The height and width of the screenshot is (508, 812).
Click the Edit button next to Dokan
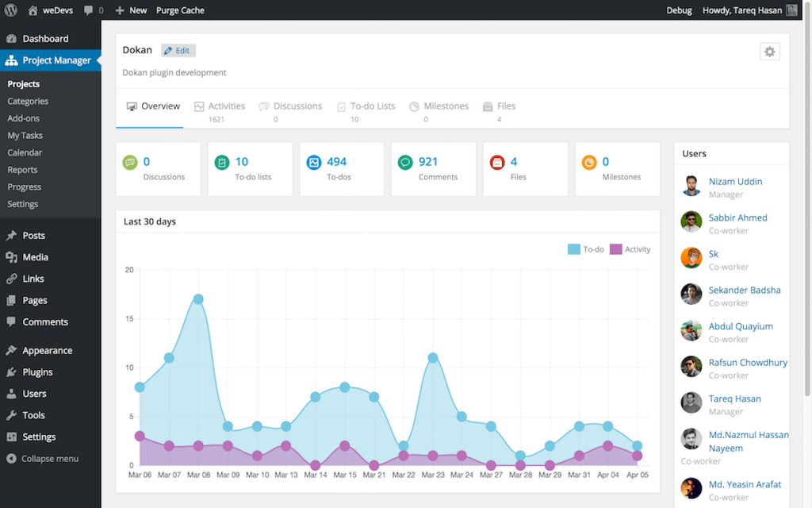[178, 49]
